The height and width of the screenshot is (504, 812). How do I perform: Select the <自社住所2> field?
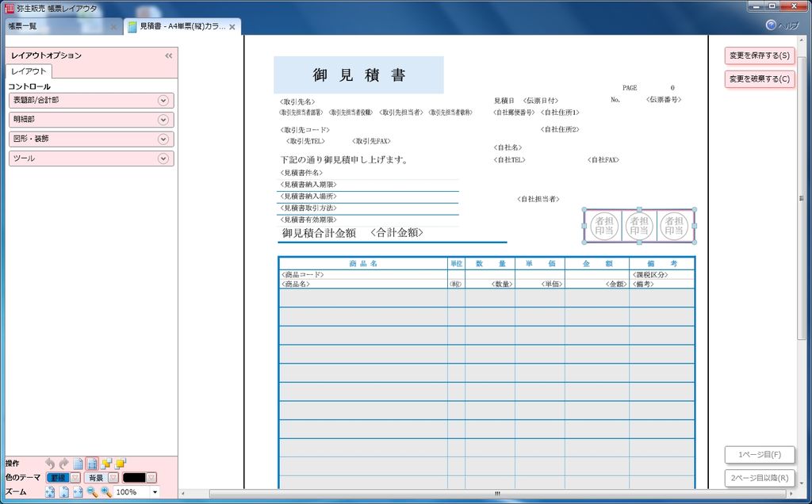point(561,129)
